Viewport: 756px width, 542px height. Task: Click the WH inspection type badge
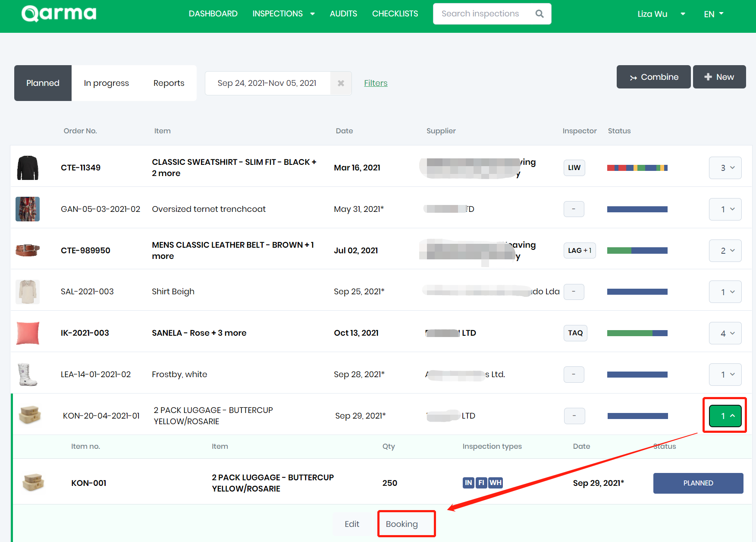coord(496,483)
